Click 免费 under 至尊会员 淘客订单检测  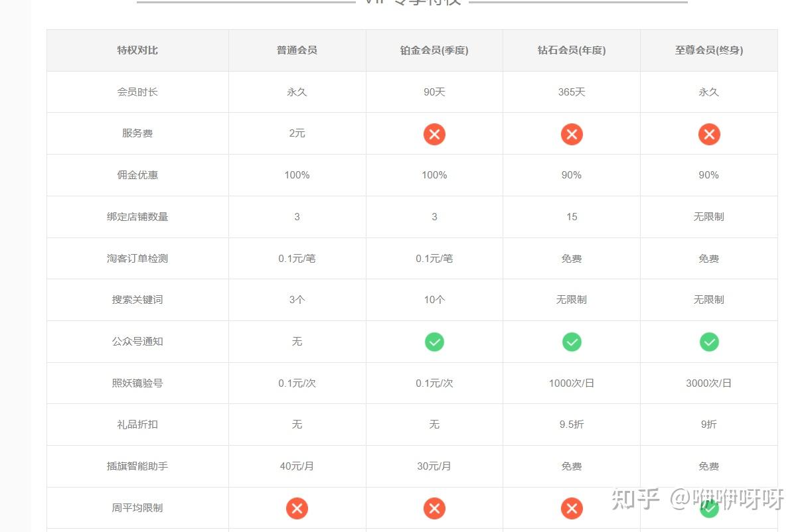coord(709,259)
